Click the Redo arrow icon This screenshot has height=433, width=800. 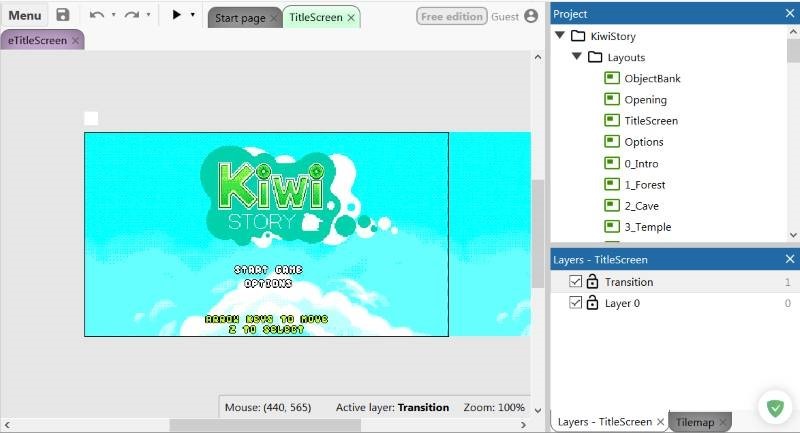point(131,15)
